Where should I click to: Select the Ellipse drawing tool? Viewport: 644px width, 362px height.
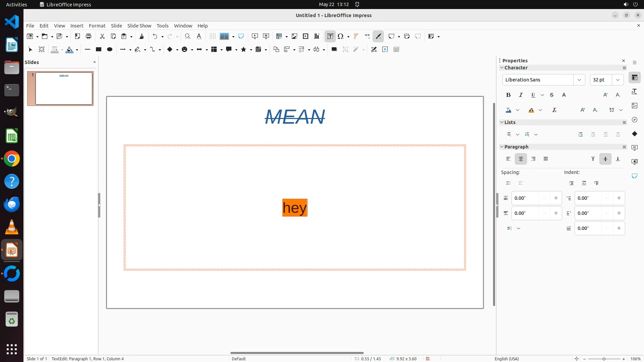109,49
